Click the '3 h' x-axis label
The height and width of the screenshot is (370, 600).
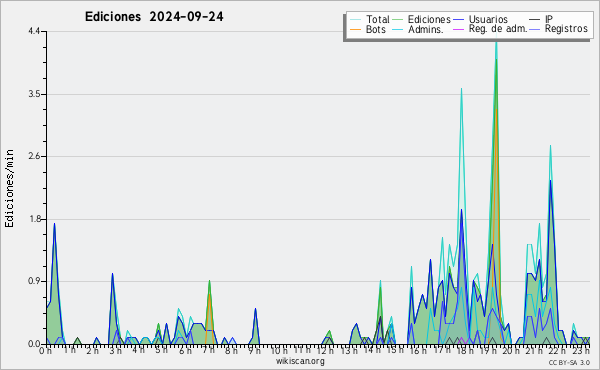[115, 350]
